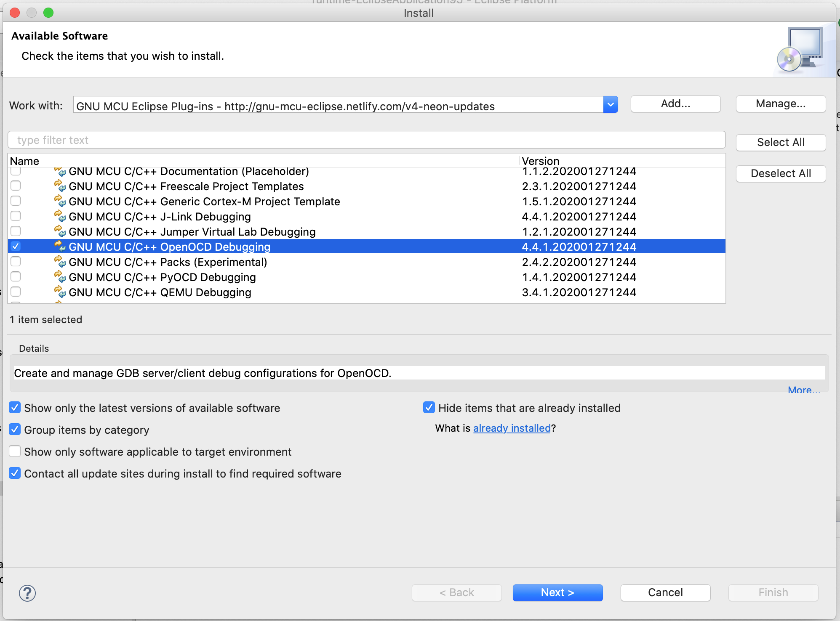Click the J-Link Debugging feature icon
840x621 pixels.
click(x=60, y=216)
